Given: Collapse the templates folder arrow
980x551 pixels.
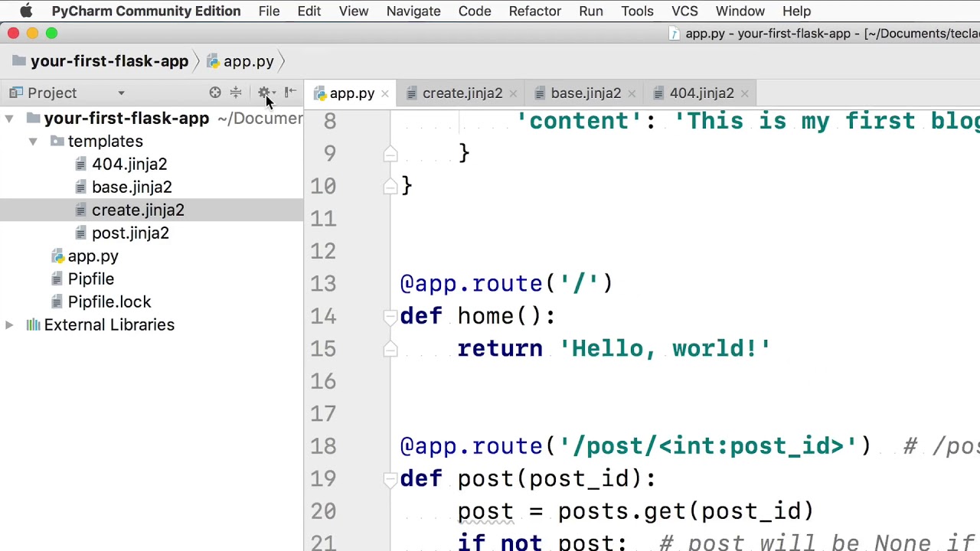Looking at the screenshot, I should tap(33, 142).
